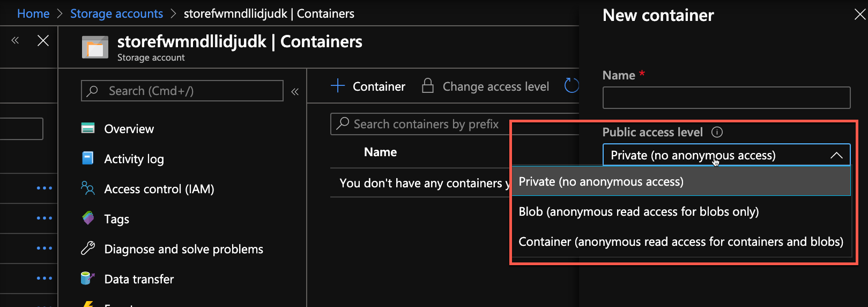Click the Search (Cmd+/) menu search box
Screen dimensions: 868x307
(182, 91)
